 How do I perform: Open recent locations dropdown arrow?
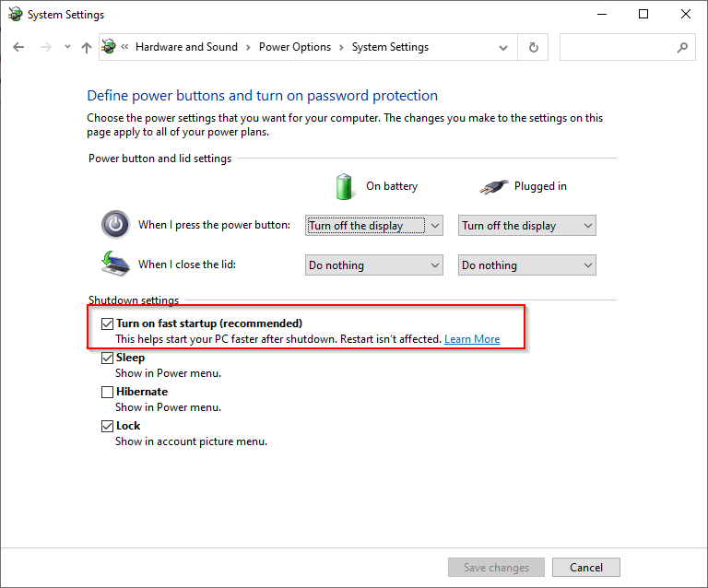point(67,46)
